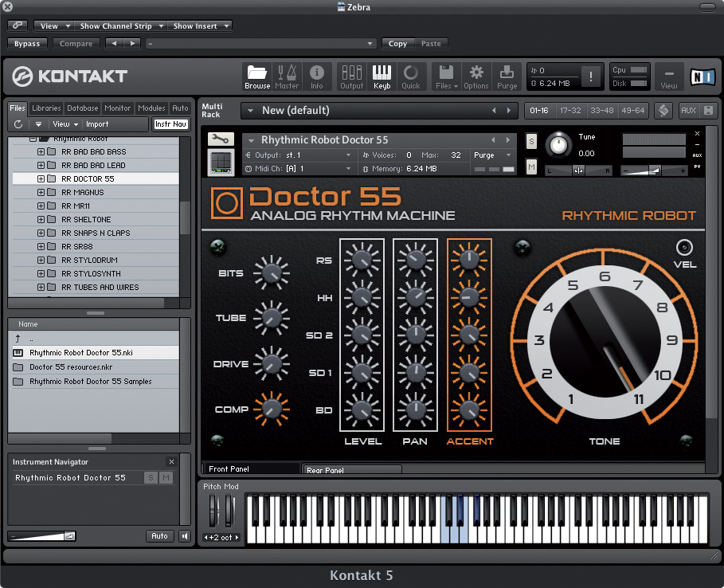Click the Paste button

pos(431,43)
